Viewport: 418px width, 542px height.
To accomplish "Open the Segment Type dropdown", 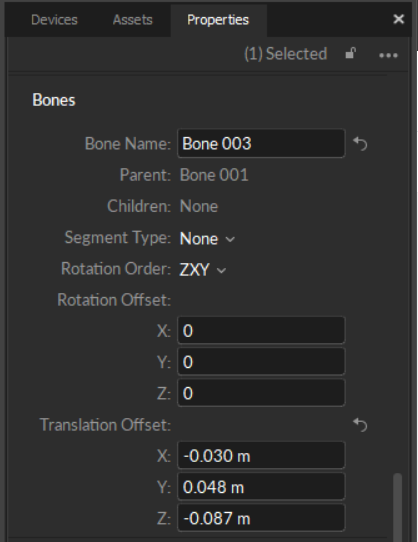I will pyautogui.click(x=207, y=239).
